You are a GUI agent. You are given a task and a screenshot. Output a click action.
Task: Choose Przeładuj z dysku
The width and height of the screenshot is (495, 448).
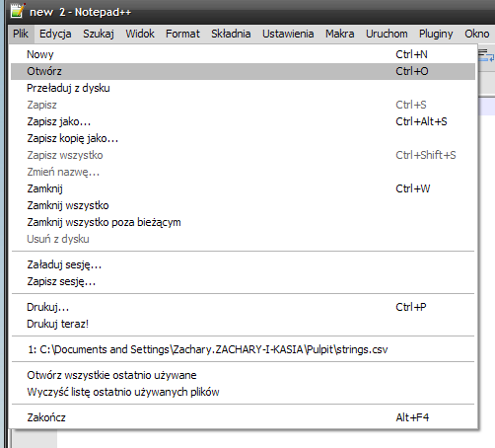[x=243, y=88]
